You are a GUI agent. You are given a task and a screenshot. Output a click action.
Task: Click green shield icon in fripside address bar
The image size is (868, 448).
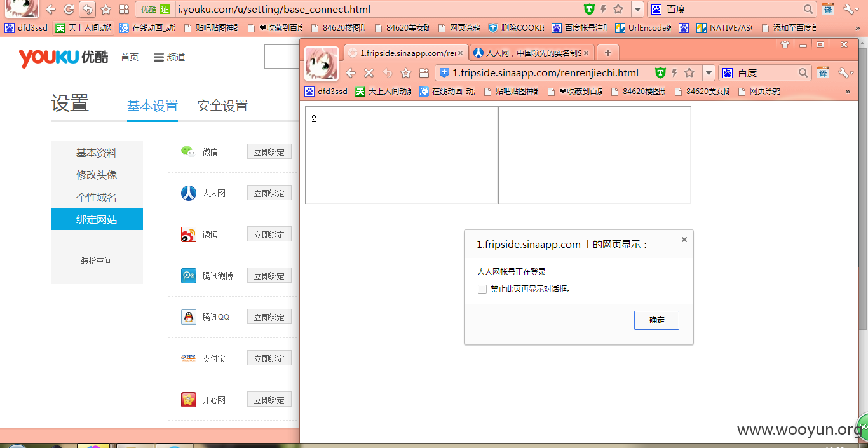[660, 72]
